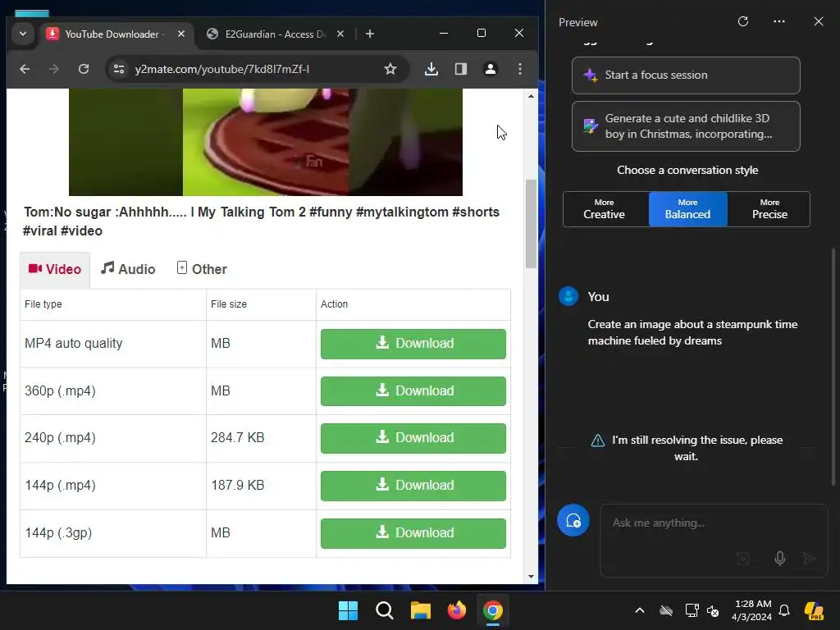Viewport: 840px width, 630px height.
Task: Show hidden system tray icons
Action: click(640, 610)
